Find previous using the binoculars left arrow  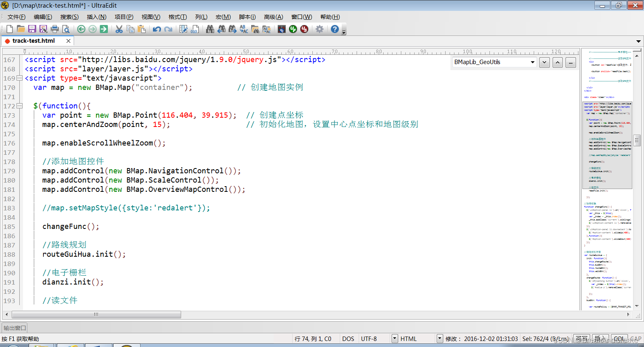221,29
